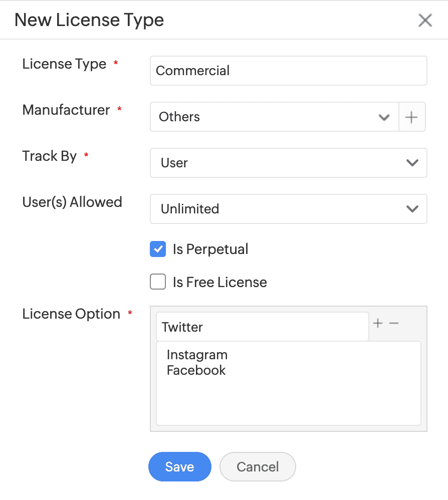Uncheck the Is Perpetual checkbox
The height and width of the screenshot is (500, 448).
tap(158, 249)
